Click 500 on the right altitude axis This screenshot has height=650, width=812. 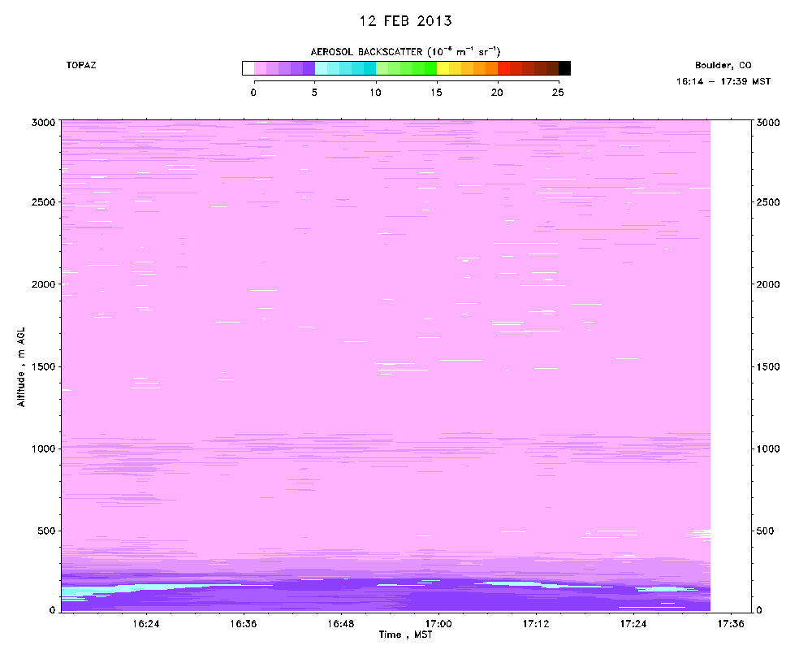click(x=766, y=531)
